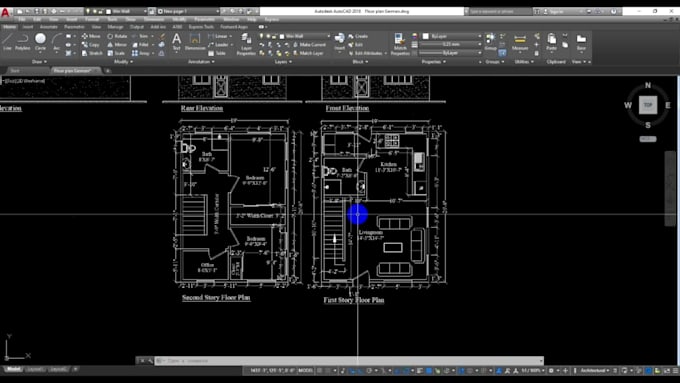Click the Group tool

coord(490,42)
